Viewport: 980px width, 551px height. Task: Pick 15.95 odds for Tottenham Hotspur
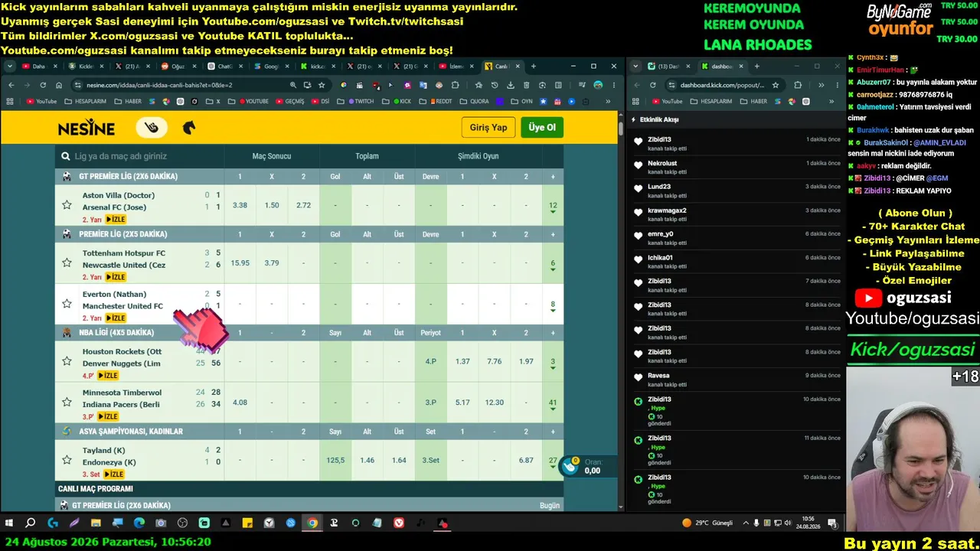(x=240, y=263)
